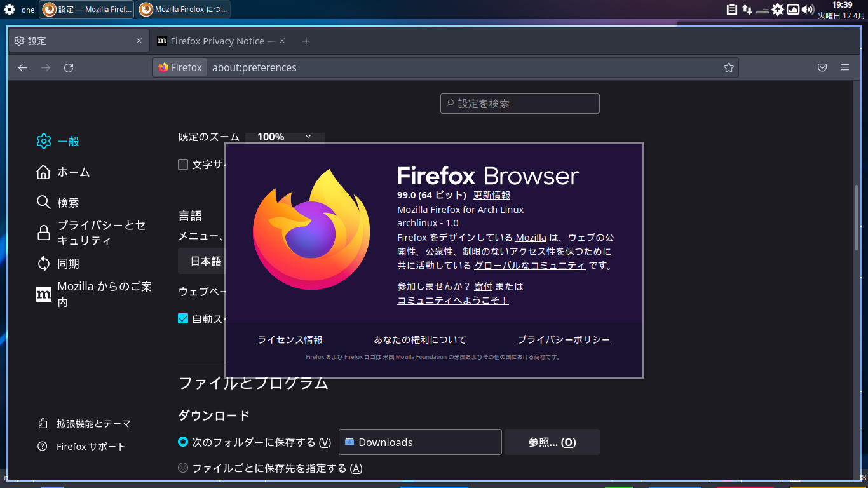Select 次のフォルダーに保存する radio button
This screenshot has width=868, height=488.
point(183,442)
